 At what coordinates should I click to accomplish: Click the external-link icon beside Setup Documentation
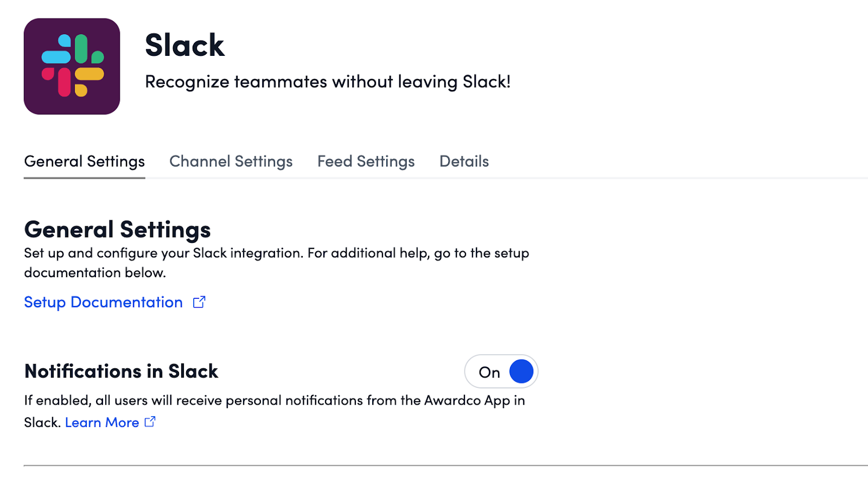[199, 302]
